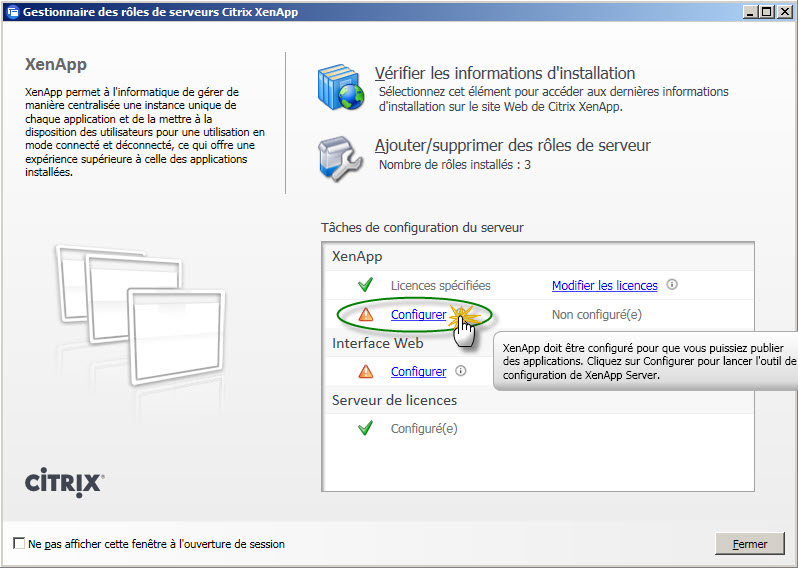Click info icon beside Interface Web Configurer
This screenshot has width=798, height=568.
tap(461, 371)
